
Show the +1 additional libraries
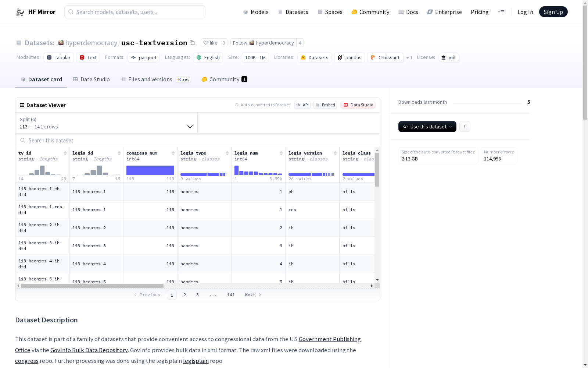click(409, 57)
